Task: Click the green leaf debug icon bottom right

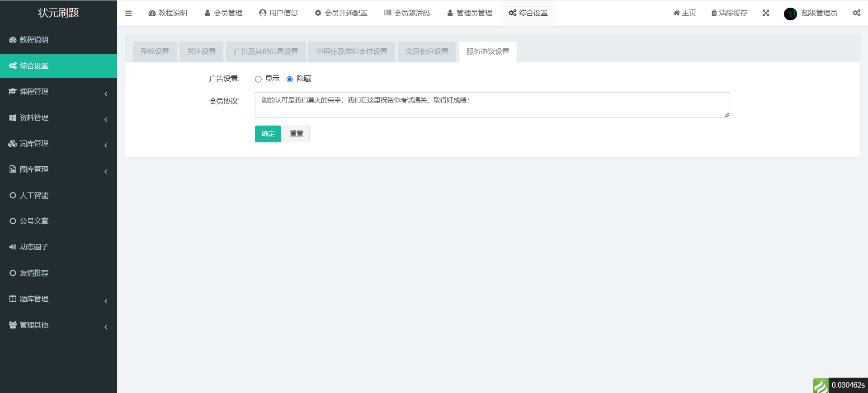Action: [x=821, y=385]
